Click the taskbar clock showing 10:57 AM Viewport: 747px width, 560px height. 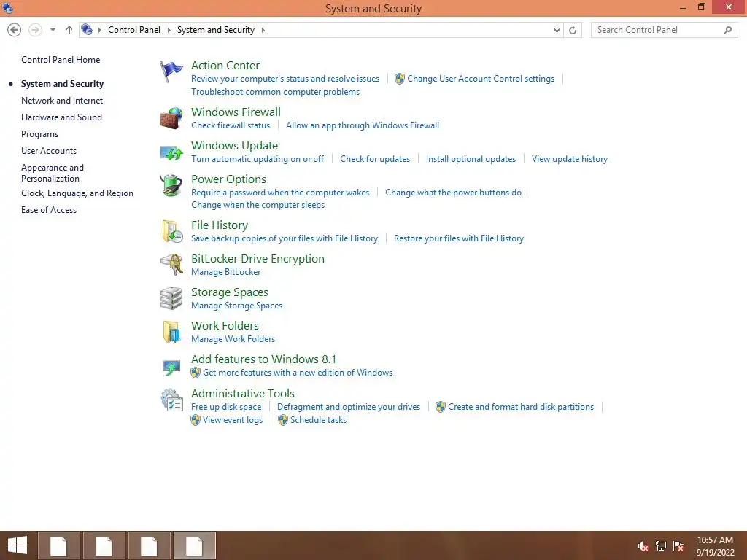(x=715, y=540)
